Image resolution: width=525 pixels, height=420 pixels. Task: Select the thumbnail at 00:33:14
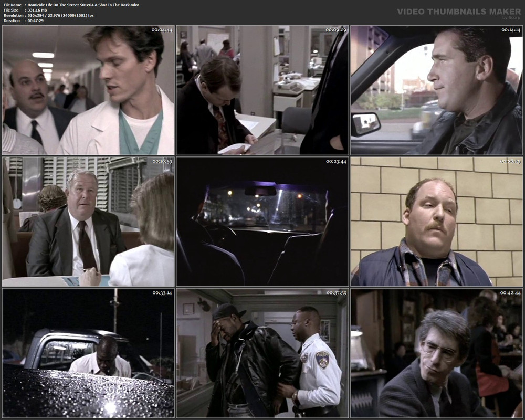click(x=88, y=353)
